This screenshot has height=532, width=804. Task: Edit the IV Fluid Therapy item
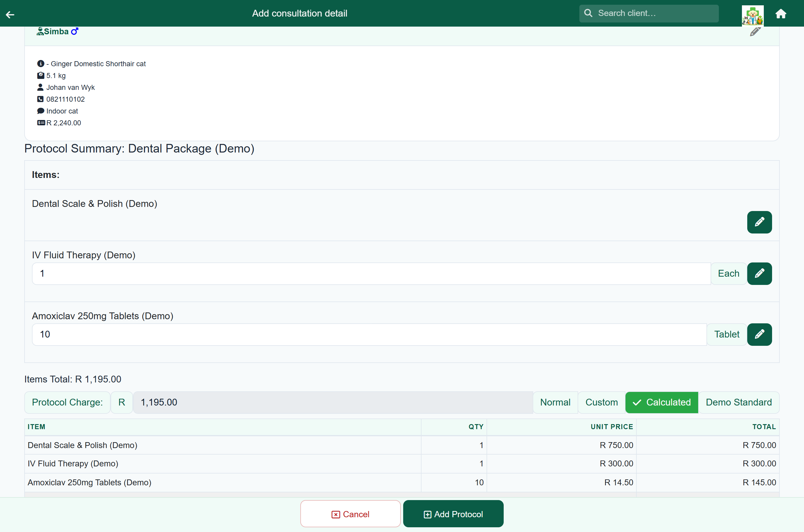(759, 273)
